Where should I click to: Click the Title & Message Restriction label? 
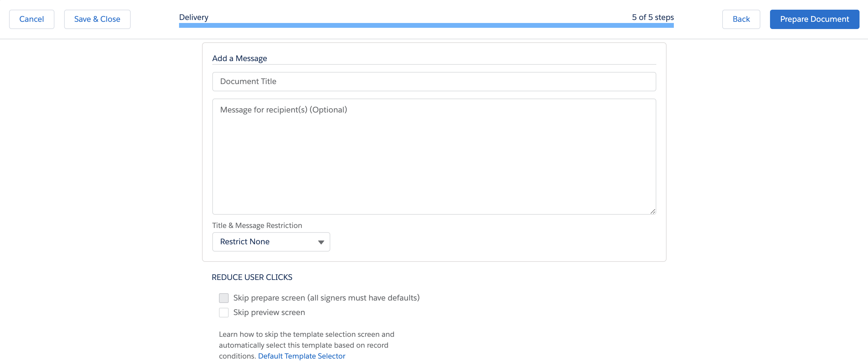(257, 226)
